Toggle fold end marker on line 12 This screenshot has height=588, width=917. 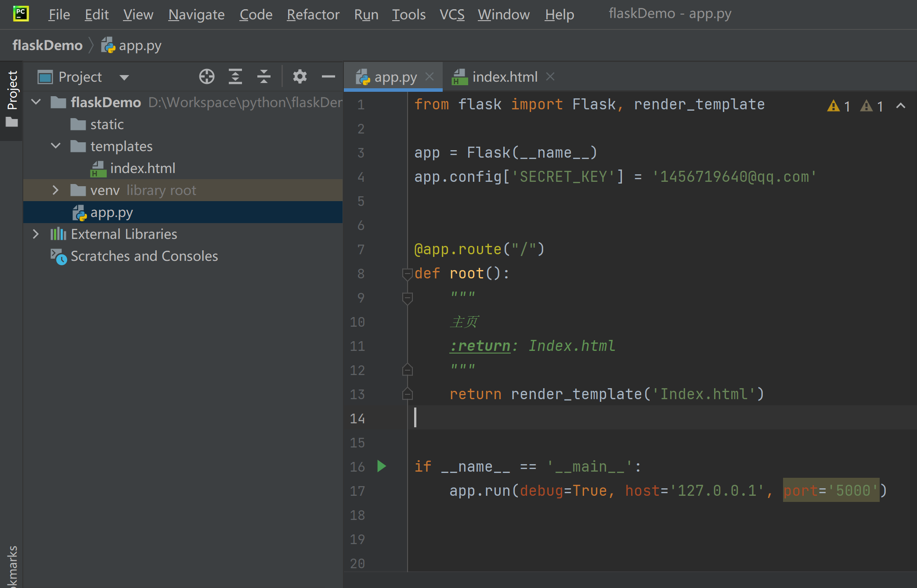[x=407, y=370]
